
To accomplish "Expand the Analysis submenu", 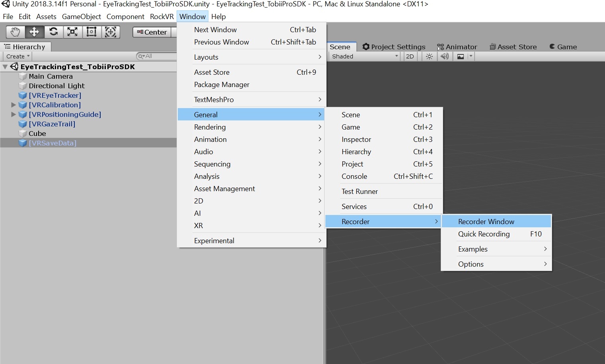I will [x=251, y=176].
